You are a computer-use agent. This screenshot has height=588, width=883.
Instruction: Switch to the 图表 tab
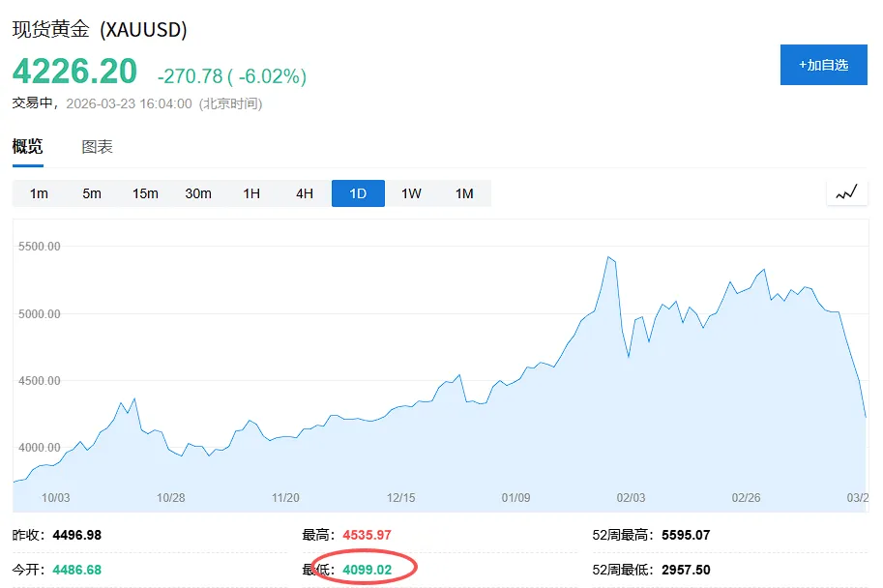tap(96, 146)
